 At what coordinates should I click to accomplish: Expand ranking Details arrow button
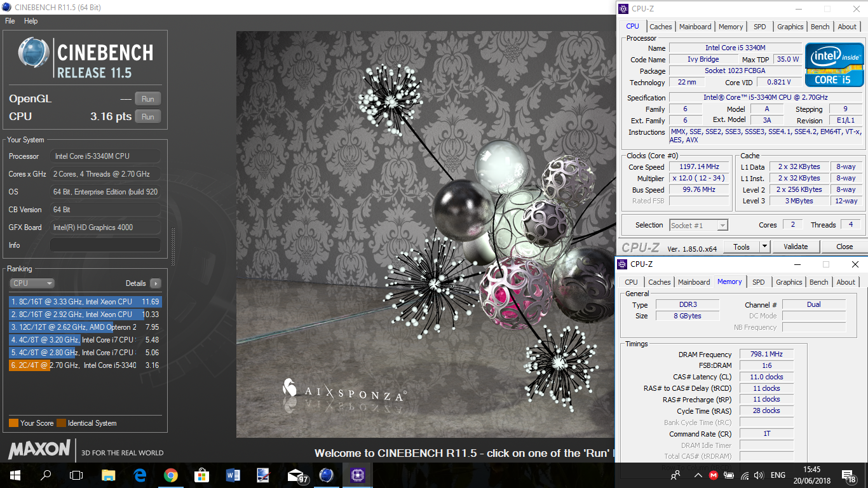(155, 283)
